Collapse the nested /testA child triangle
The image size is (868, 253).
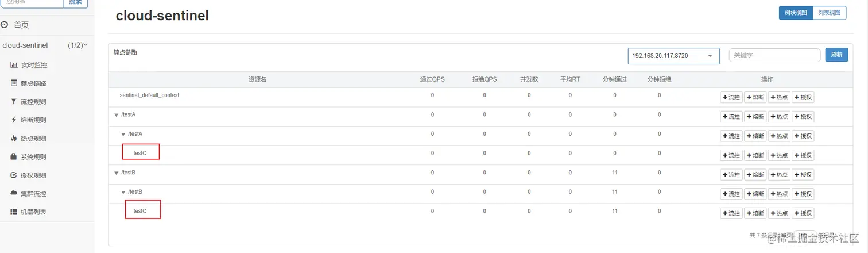click(x=123, y=134)
